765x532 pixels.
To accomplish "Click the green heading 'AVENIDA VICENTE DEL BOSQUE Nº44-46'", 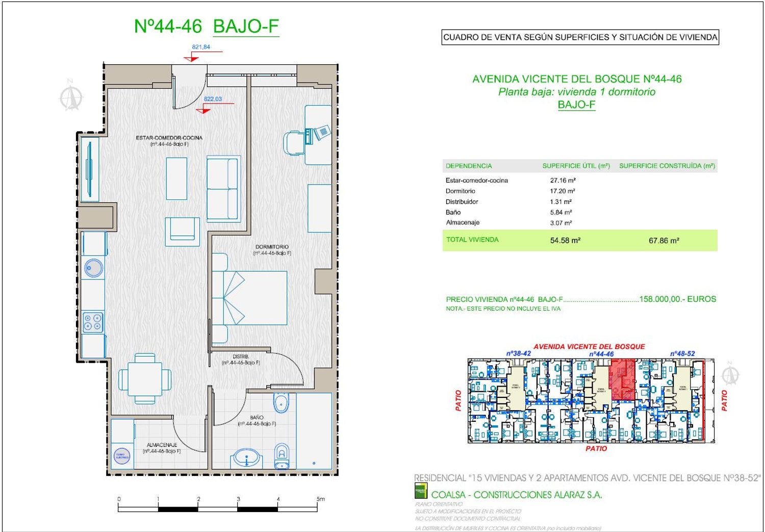I will coord(577,79).
